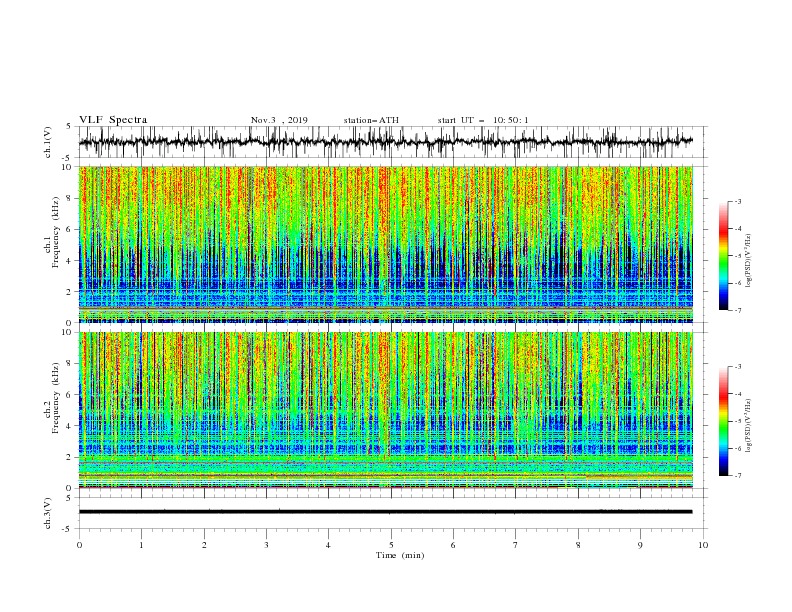
Task: Click the "2" minute tick on the time axis
Action: 204,545
